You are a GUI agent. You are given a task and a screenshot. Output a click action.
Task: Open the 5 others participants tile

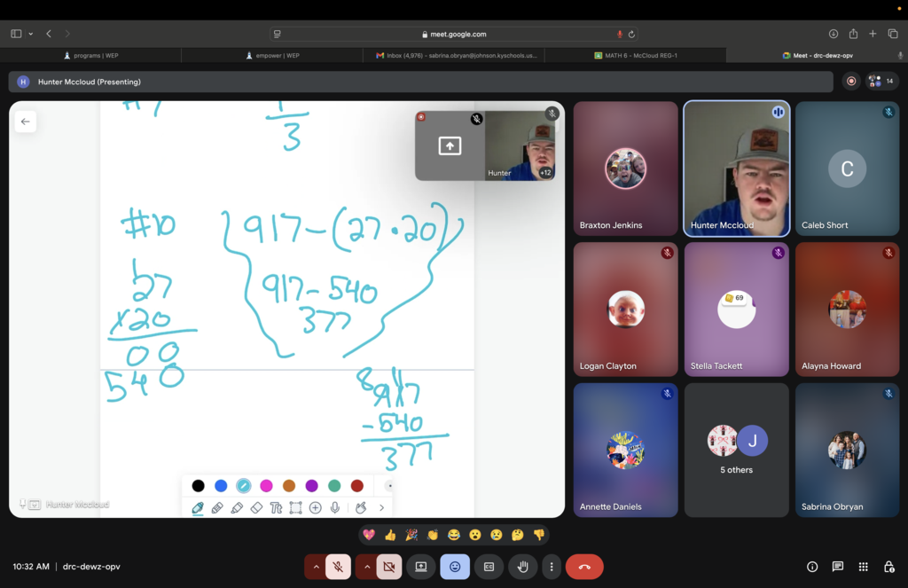tap(736, 450)
